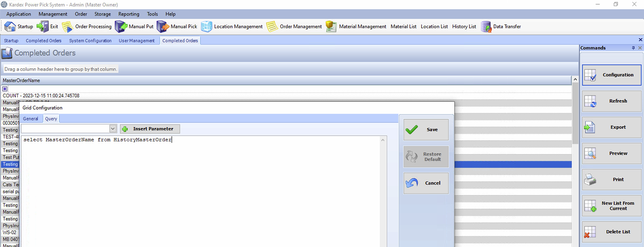644x247 pixels.
Task: Open the Storage menu
Action: [x=102, y=14]
